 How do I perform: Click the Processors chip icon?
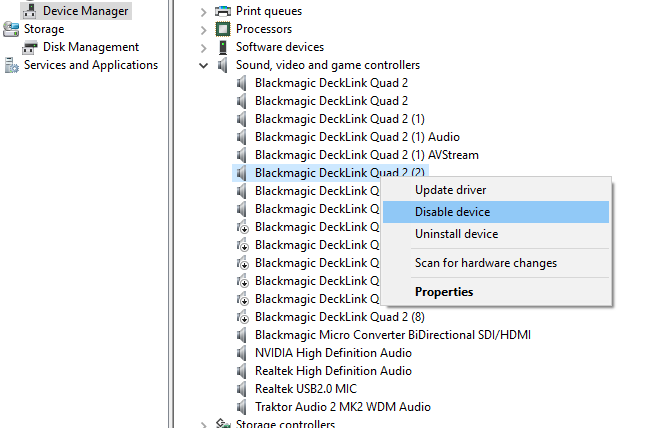(223, 29)
